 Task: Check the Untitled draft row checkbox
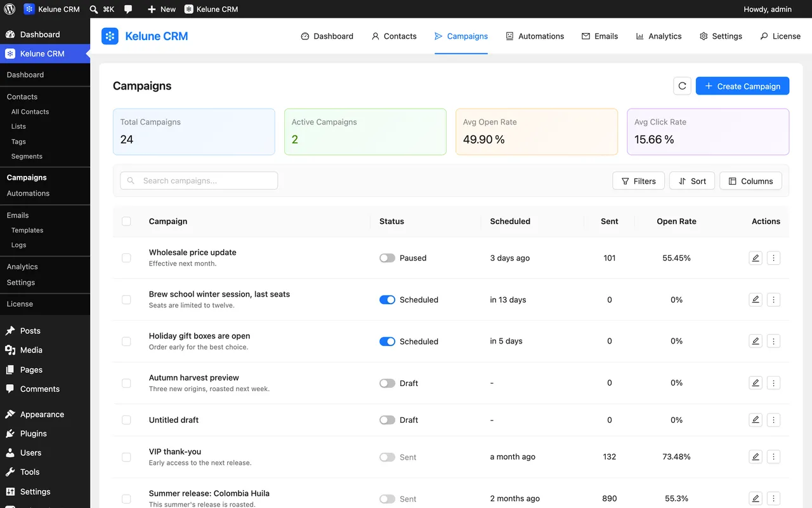pos(126,420)
